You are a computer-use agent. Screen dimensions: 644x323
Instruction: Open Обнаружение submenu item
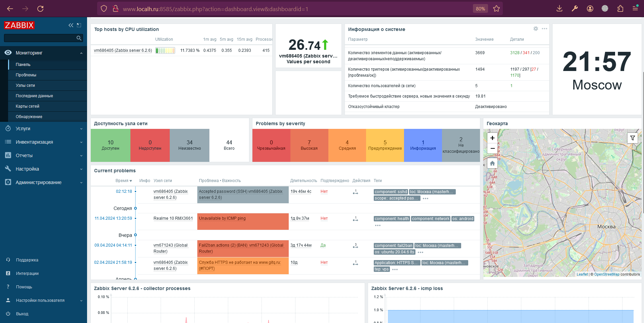click(47, 117)
